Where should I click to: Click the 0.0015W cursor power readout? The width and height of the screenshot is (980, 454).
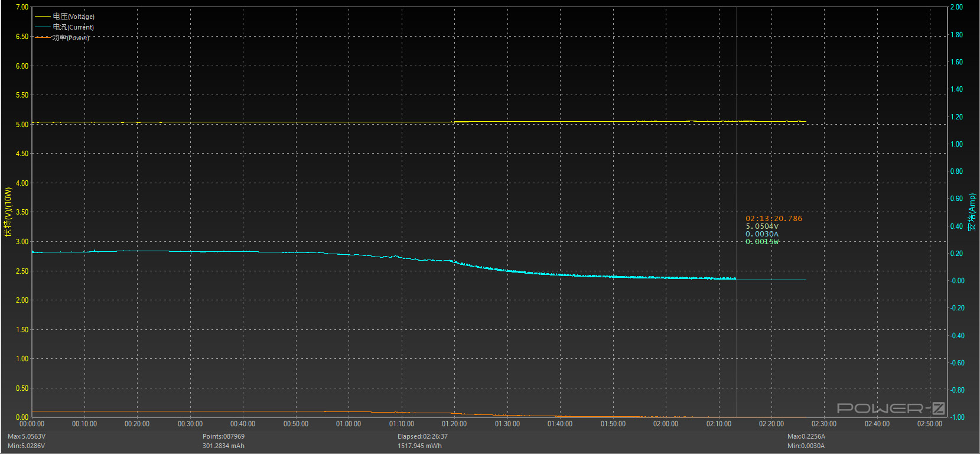(x=762, y=242)
